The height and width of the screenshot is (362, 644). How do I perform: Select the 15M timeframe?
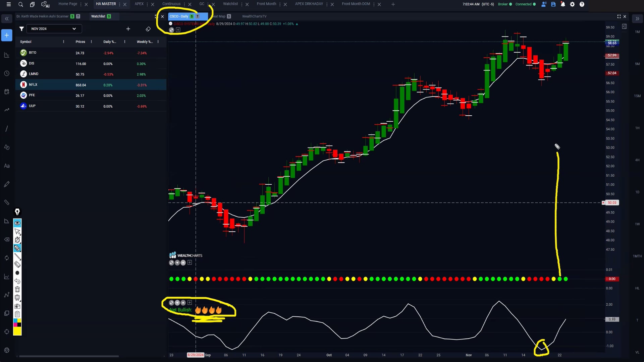coord(637,96)
